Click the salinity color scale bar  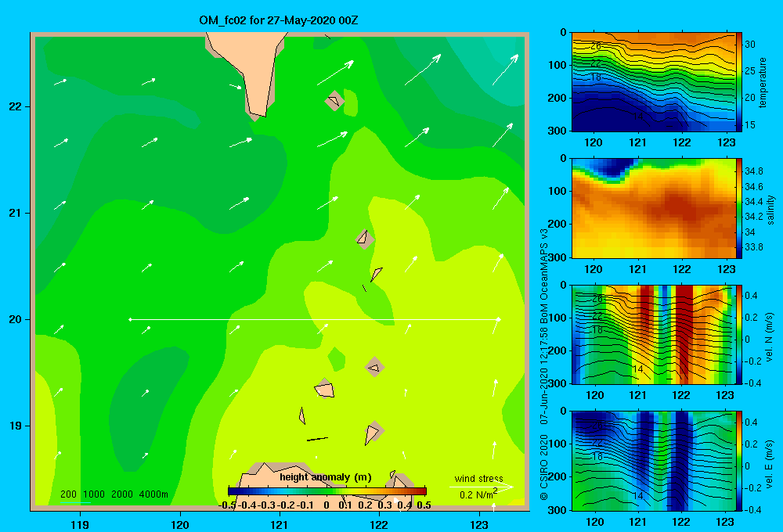point(739,208)
